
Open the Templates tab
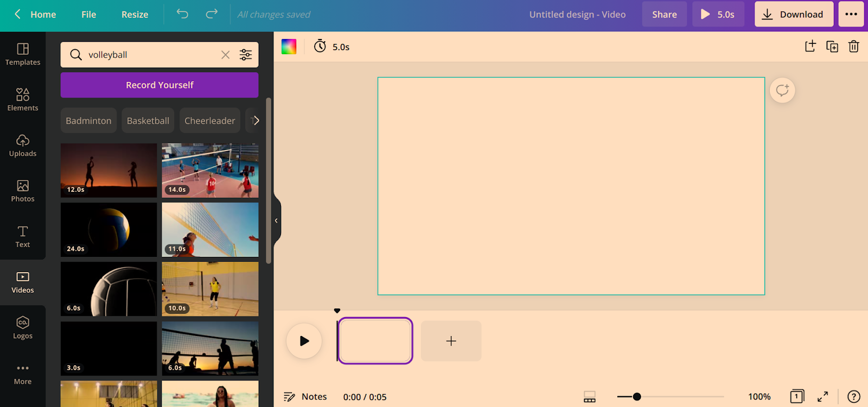23,54
